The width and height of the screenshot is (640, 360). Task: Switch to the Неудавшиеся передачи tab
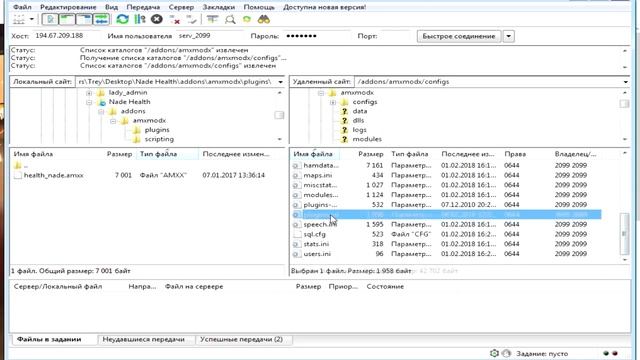pos(143,339)
